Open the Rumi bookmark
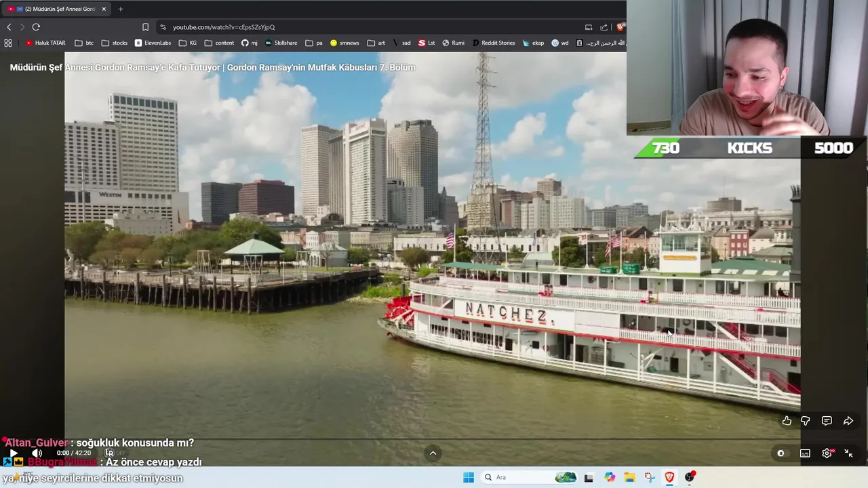 [x=453, y=43]
